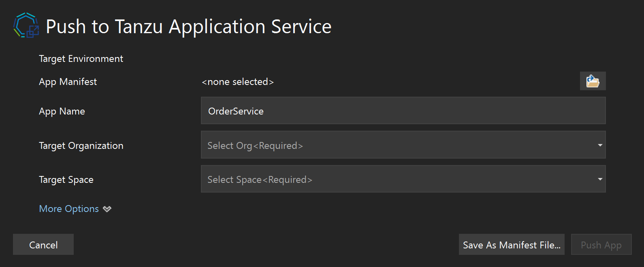Click the Push to Tanzu Application Service title
Viewport: 644px width, 267px height.
tap(188, 27)
